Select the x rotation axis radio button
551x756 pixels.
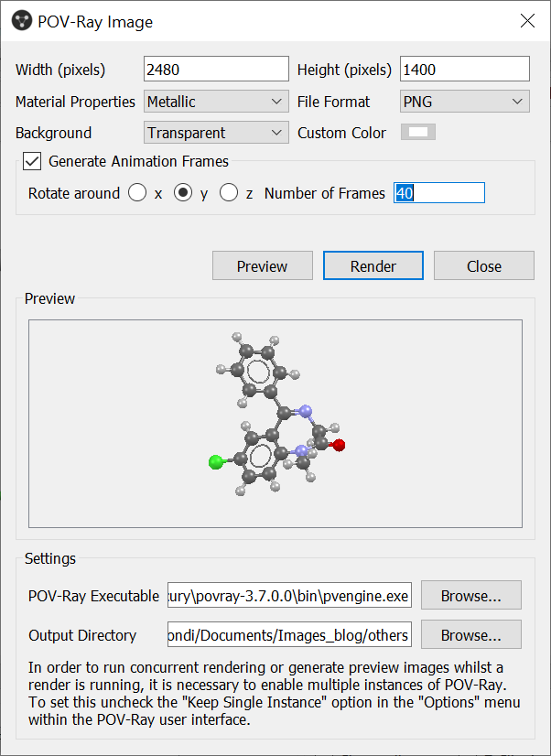137,193
